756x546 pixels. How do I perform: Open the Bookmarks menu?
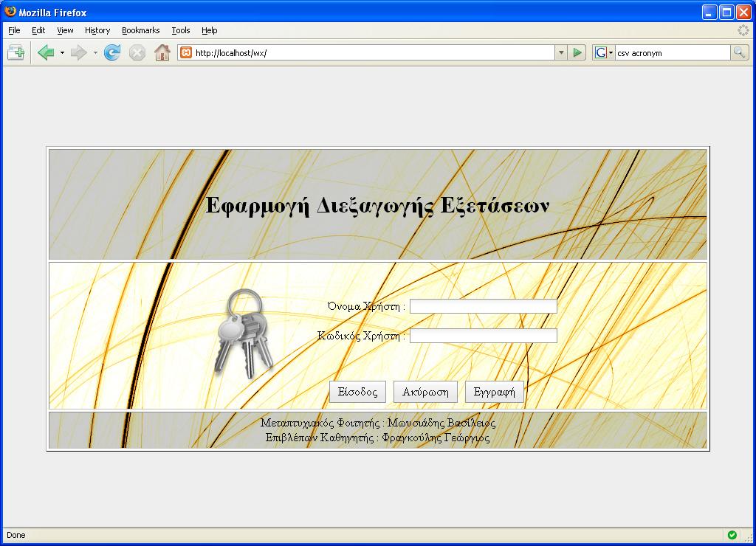[141, 30]
